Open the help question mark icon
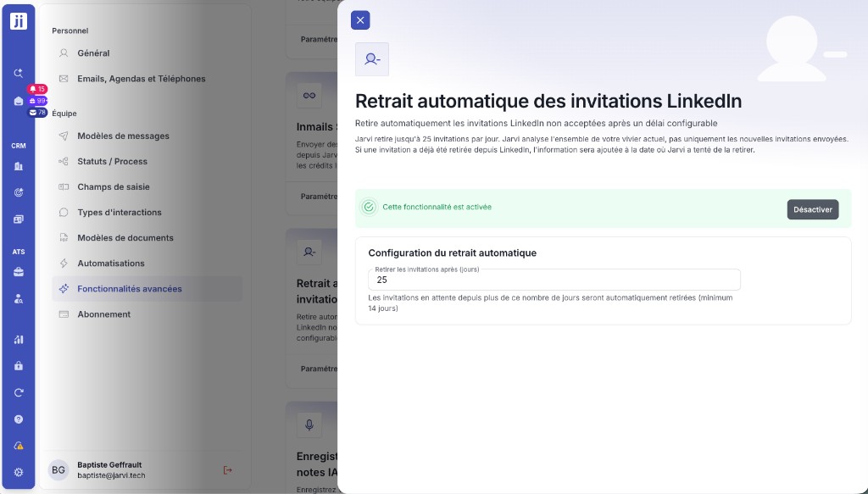This screenshot has width=868, height=494. [x=19, y=419]
